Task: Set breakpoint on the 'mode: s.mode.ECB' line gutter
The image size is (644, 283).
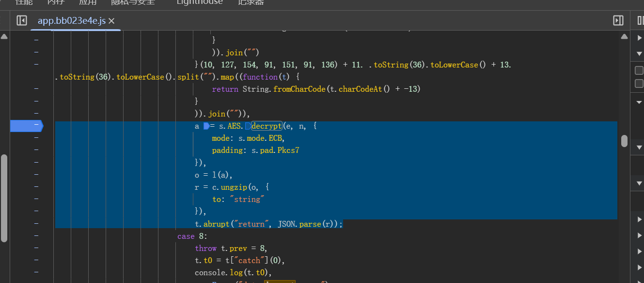Action: coord(36,138)
